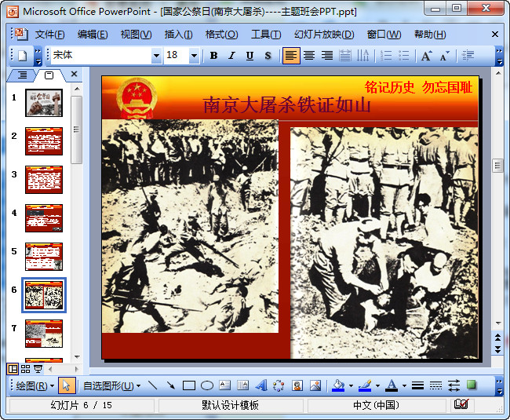Viewport: 510px width, 420px height.
Task: Choose an arrow style
Action: (454, 385)
